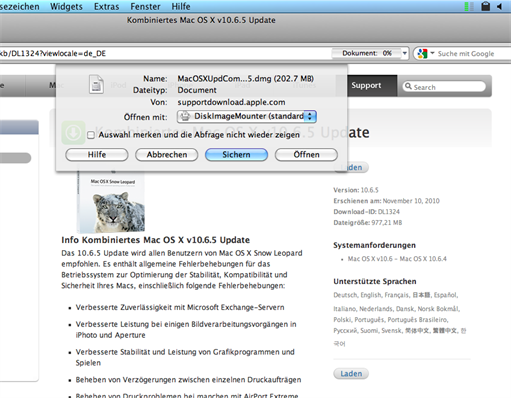Click 'Mac OS X v10.6 – Mac OS X 10.6.4' requirement
The width and height of the screenshot is (511, 398).
click(397, 259)
